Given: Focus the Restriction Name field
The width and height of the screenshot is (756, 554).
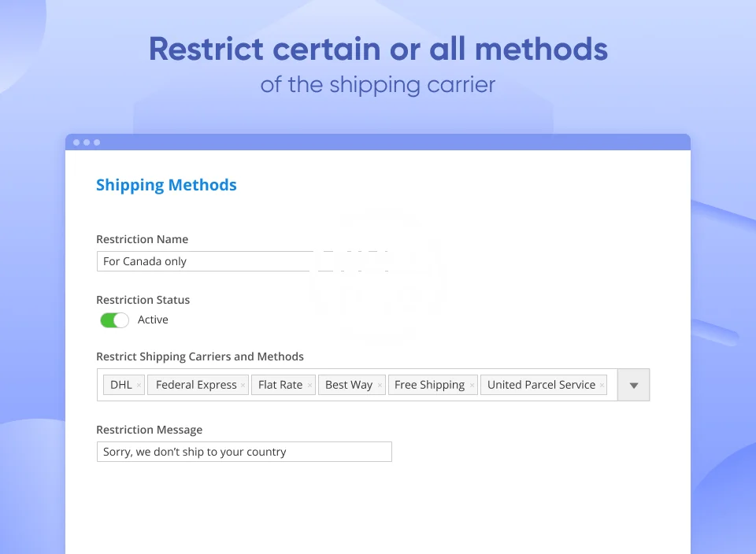Looking at the screenshot, I should (x=205, y=261).
